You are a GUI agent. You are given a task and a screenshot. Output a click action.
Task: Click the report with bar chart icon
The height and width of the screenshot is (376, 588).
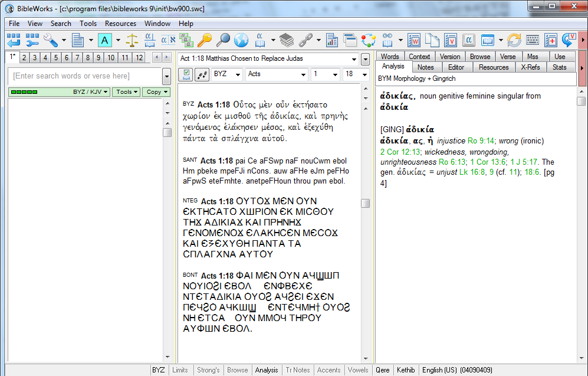click(332, 40)
